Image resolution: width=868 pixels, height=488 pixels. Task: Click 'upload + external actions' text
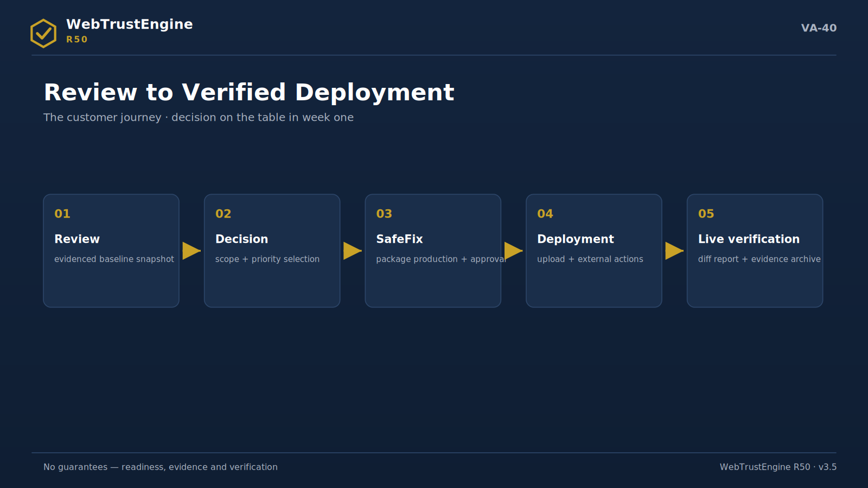590,259
